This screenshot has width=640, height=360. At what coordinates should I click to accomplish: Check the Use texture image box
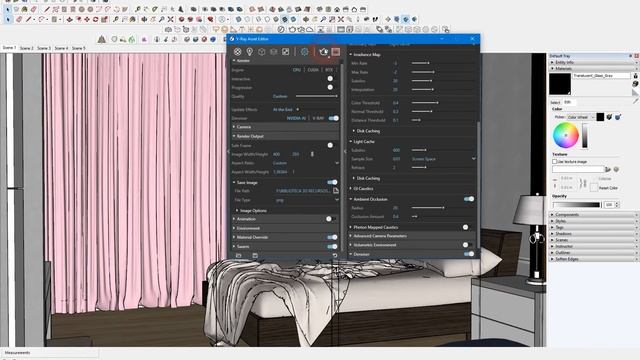pos(555,162)
